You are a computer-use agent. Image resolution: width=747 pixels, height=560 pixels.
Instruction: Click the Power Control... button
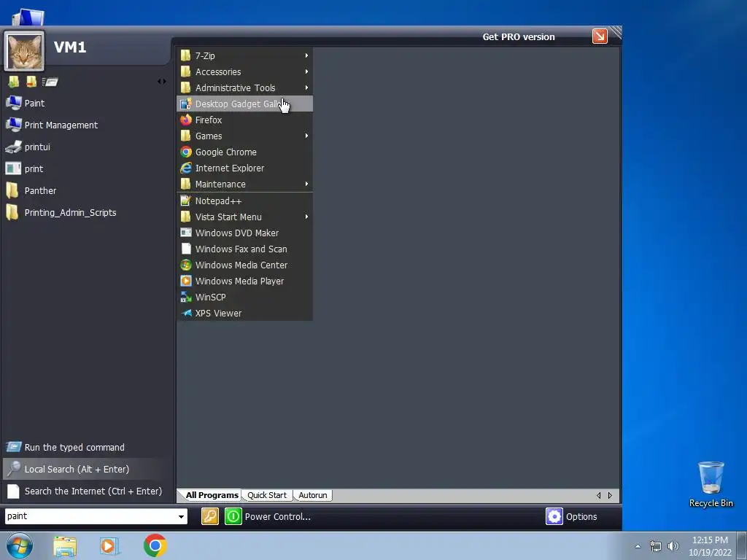click(x=278, y=517)
